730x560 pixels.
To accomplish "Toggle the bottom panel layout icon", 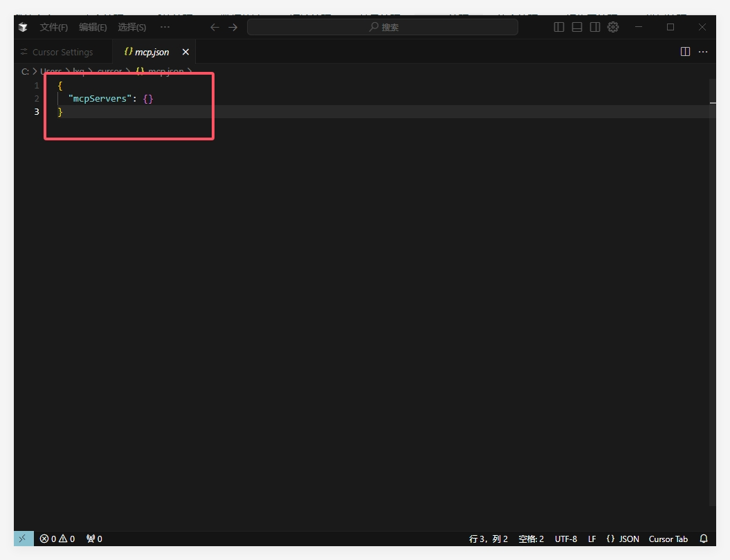I will pyautogui.click(x=577, y=27).
